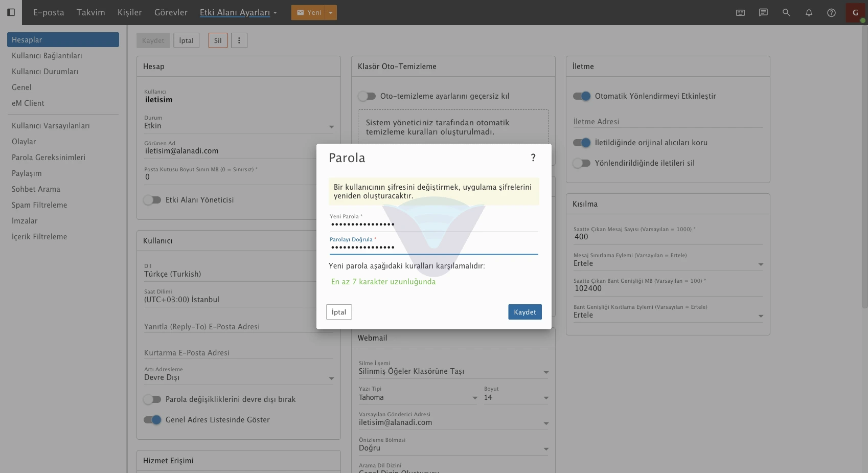Open the three-dot more actions menu
The height and width of the screenshot is (473, 868).
pos(239,40)
